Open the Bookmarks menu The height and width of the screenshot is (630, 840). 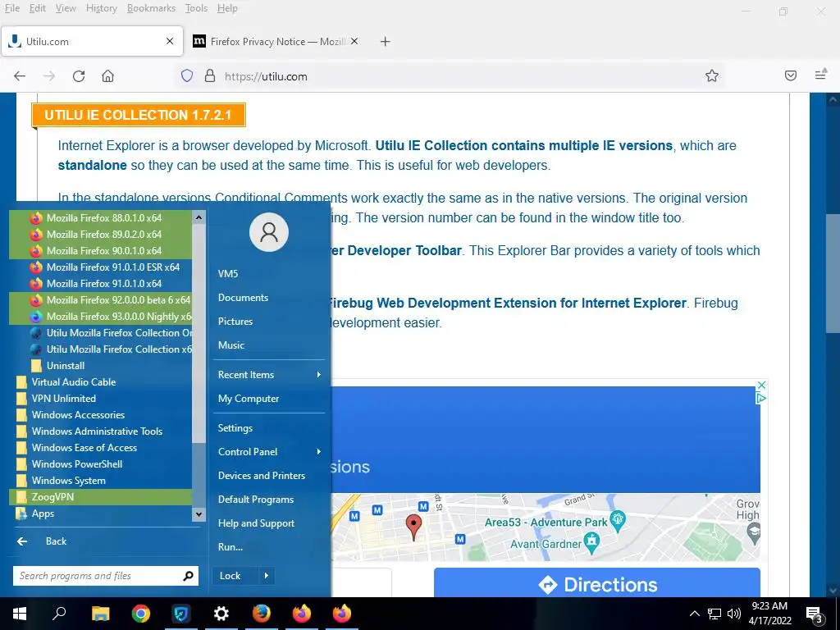click(x=151, y=8)
